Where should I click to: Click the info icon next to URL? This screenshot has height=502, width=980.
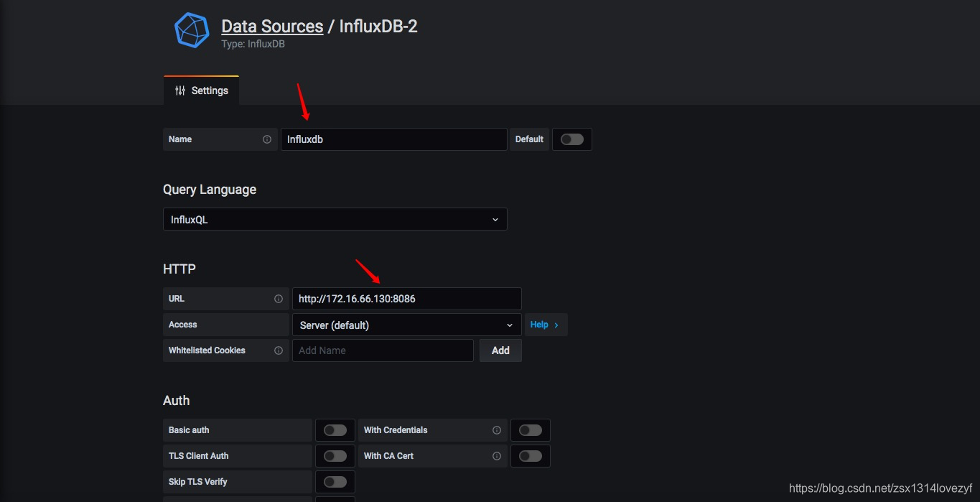[279, 299]
